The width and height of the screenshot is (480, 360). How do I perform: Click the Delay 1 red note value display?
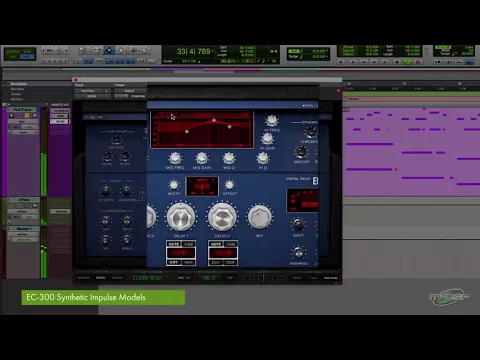(181, 253)
